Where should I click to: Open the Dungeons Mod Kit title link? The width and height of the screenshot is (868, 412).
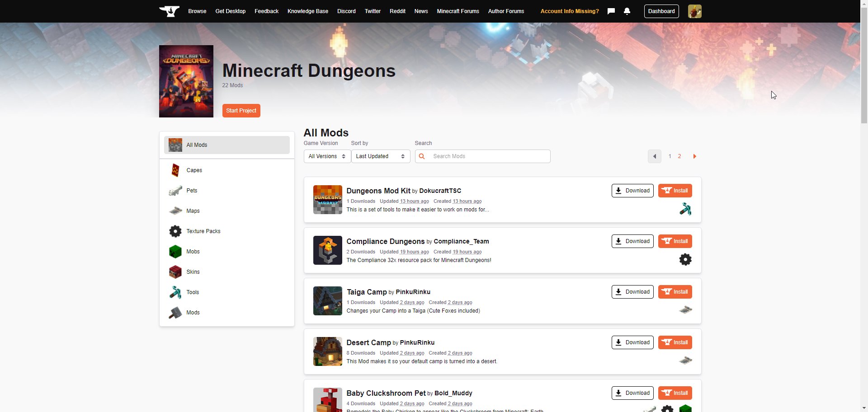pos(378,191)
